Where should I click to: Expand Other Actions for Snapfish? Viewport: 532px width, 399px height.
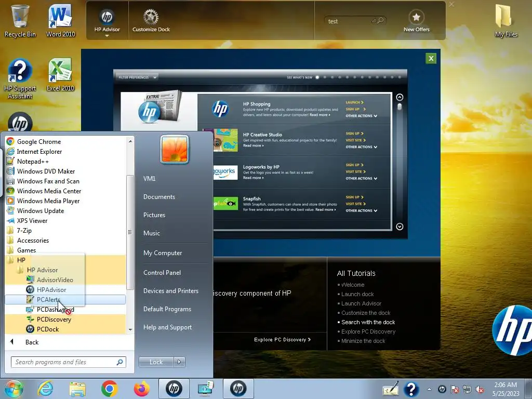point(362,210)
